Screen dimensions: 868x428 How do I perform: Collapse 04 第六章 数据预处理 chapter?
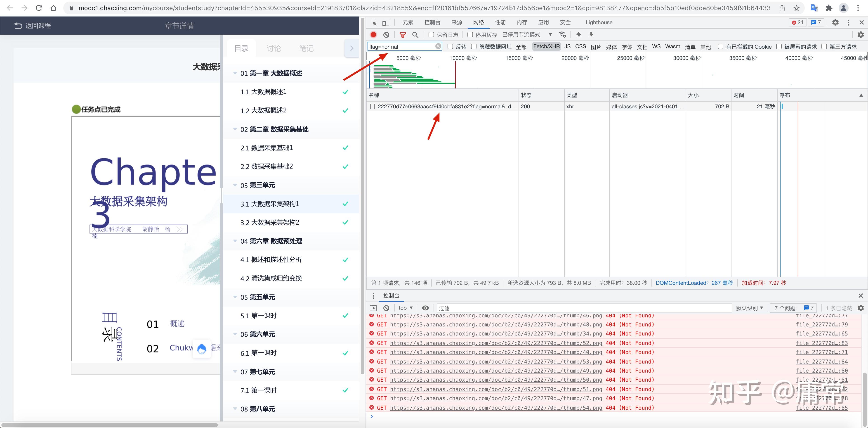tap(235, 241)
